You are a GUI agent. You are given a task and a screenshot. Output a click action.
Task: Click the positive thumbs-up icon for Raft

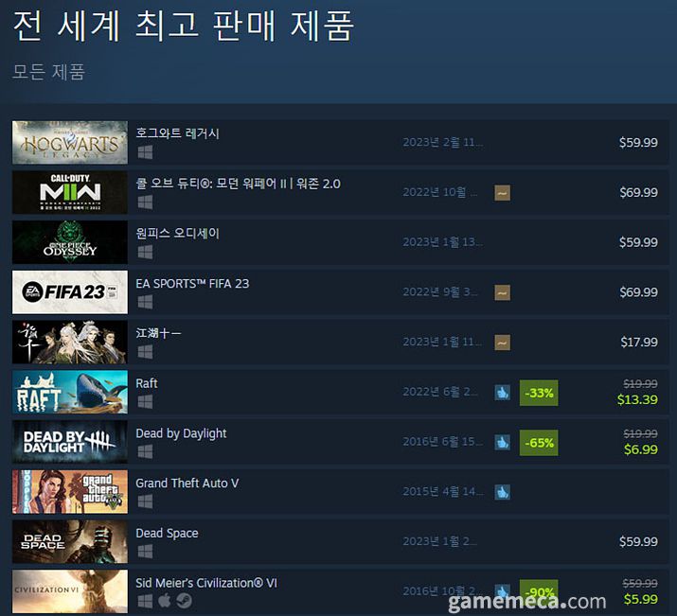[502, 393]
